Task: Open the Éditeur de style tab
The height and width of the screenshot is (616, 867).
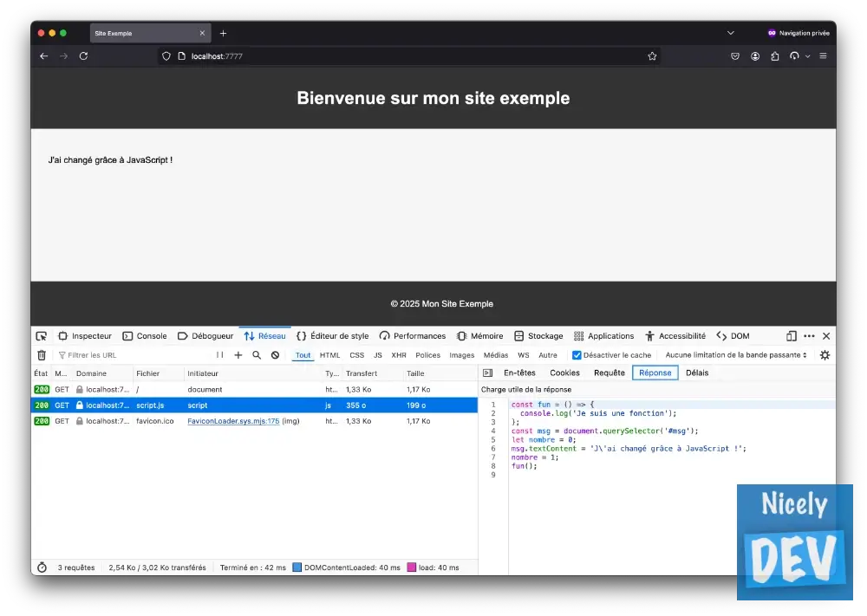Action: (332, 336)
